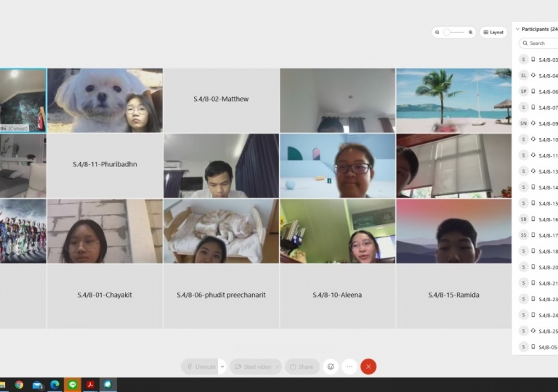
Task: Click the SS avatar for participant S.4/8-17
Action: [x=523, y=235]
